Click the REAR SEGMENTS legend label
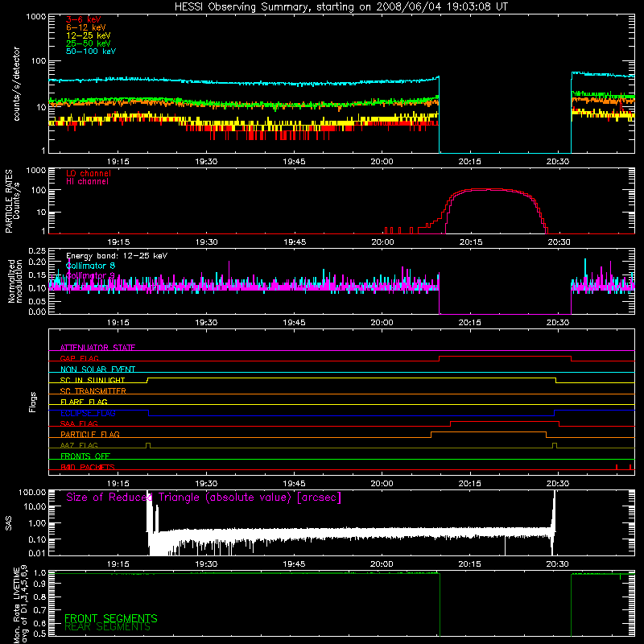 coord(108,627)
